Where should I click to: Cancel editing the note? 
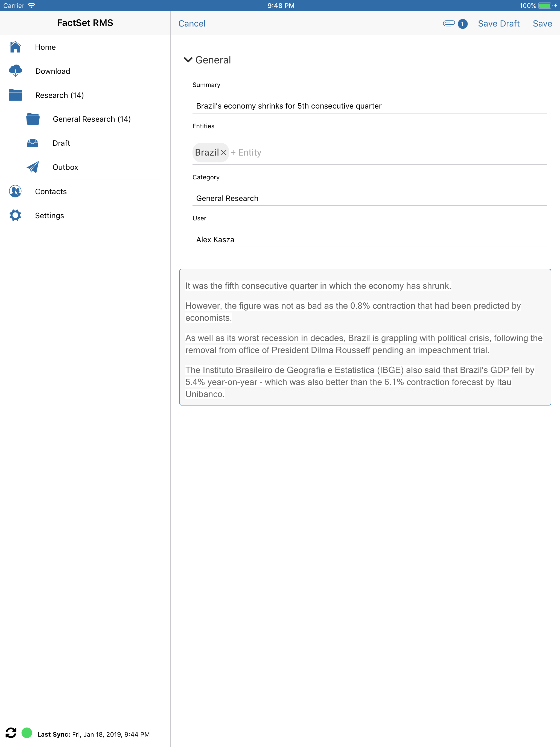tap(192, 23)
